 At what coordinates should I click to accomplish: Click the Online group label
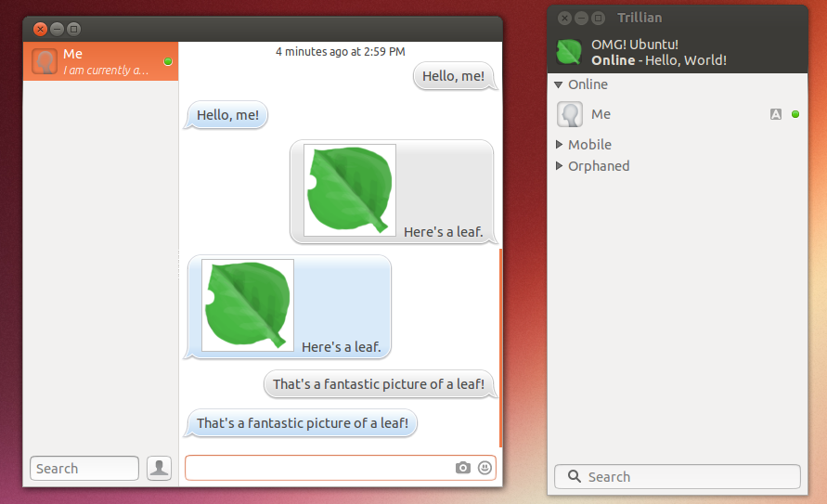pyautogui.click(x=588, y=84)
